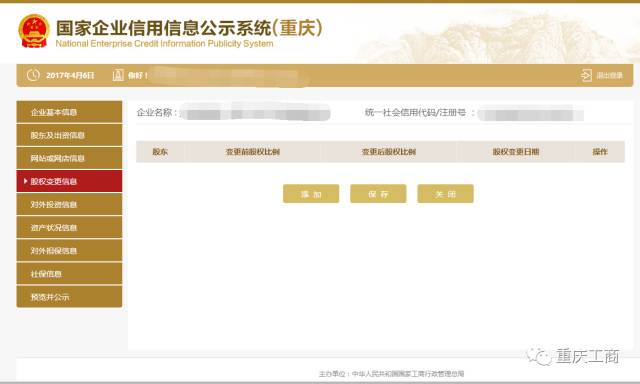
Task: Click the 变更前股权比例 column header
Action: point(253,152)
